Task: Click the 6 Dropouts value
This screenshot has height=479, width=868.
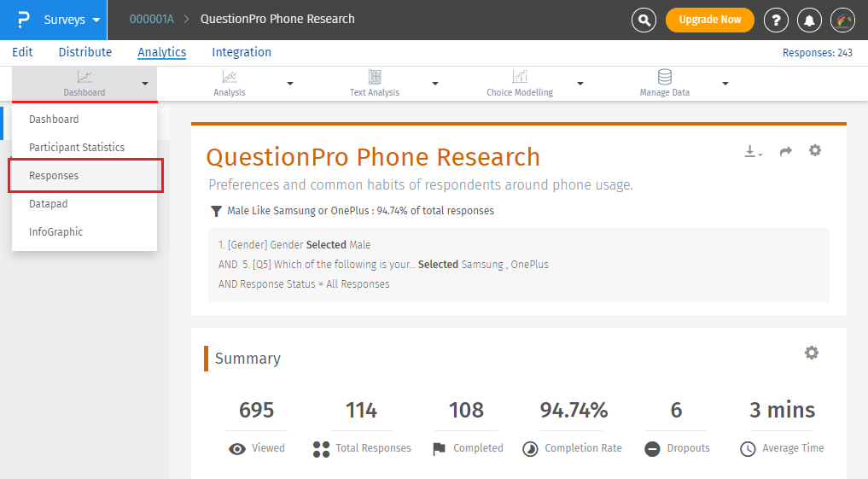Action: pos(677,411)
